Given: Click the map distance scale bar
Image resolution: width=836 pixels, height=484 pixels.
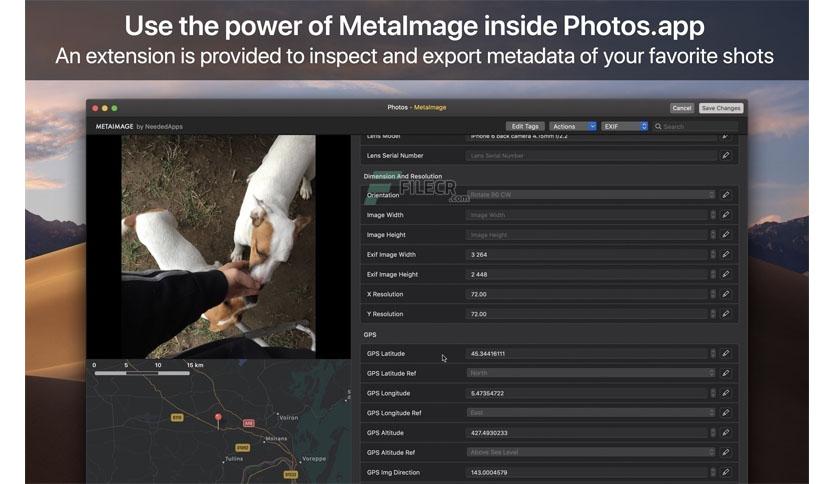Looking at the screenshot, I should click(x=142, y=373).
